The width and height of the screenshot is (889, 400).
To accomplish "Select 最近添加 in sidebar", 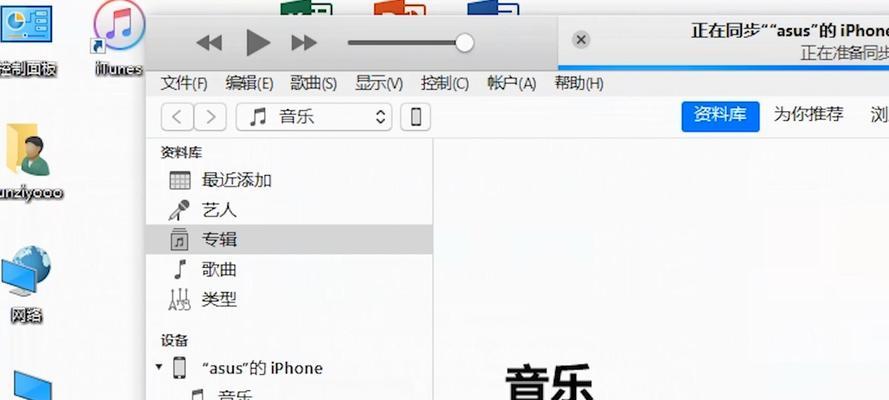I will [x=289, y=180].
